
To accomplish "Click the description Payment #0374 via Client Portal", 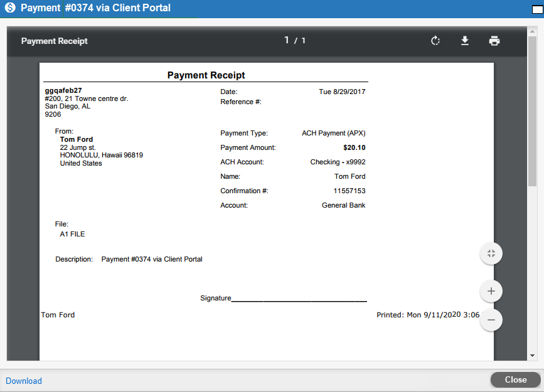I will [152, 259].
